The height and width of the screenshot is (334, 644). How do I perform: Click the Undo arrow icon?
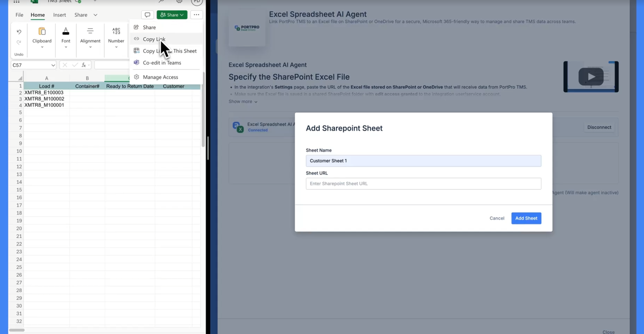(19, 32)
